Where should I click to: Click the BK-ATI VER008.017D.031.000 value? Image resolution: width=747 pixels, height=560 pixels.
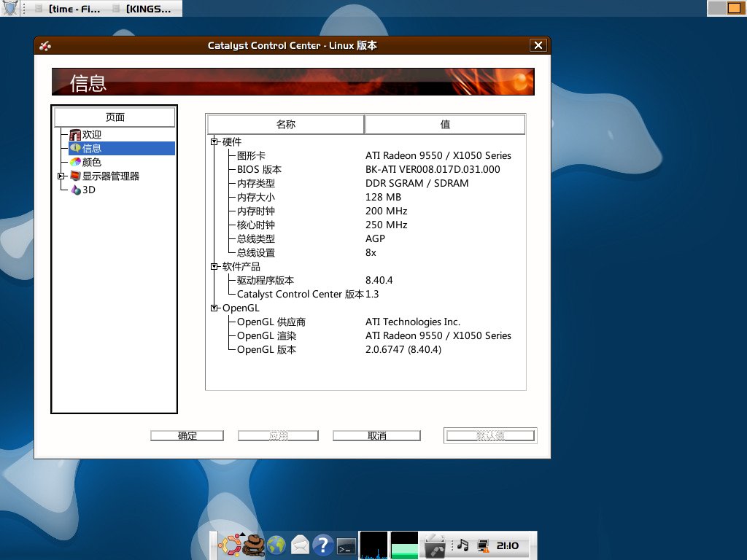[x=433, y=169]
